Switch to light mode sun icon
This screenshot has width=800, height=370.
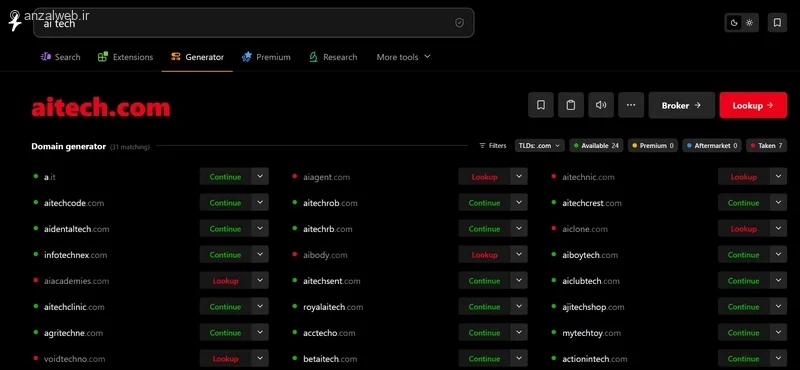click(x=749, y=23)
